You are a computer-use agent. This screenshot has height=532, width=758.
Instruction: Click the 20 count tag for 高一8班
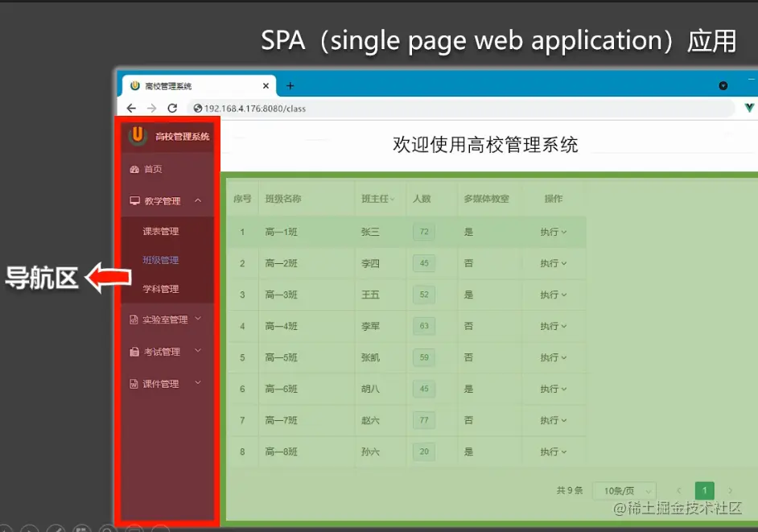point(424,452)
